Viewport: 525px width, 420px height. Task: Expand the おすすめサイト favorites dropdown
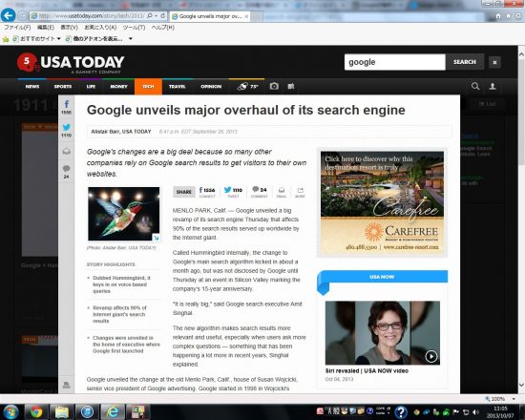pos(59,39)
